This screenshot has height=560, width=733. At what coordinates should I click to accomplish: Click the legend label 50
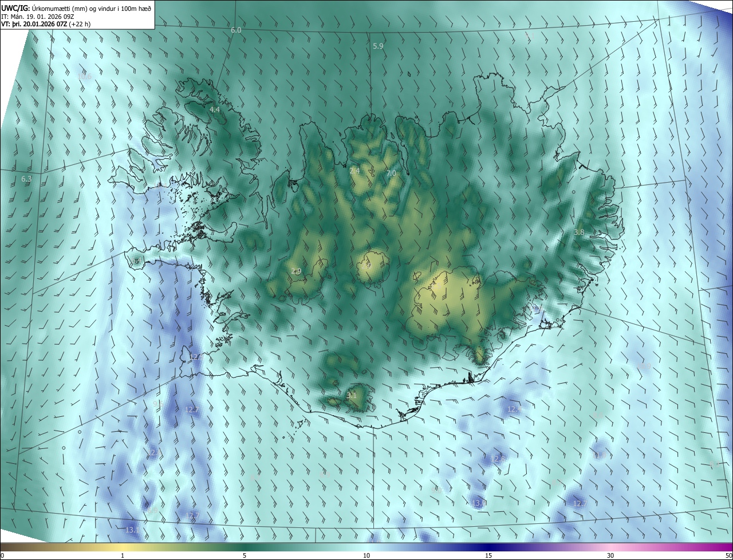click(728, 555)
